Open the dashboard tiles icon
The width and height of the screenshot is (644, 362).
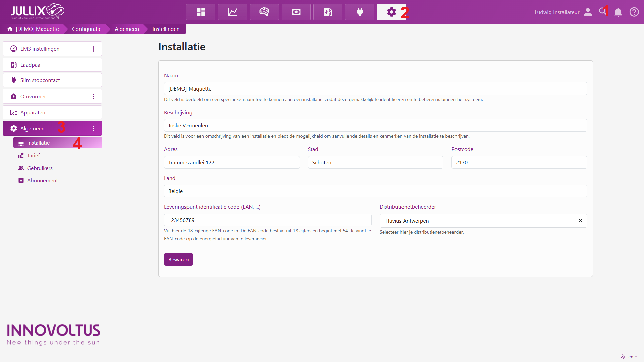point(201,12)
